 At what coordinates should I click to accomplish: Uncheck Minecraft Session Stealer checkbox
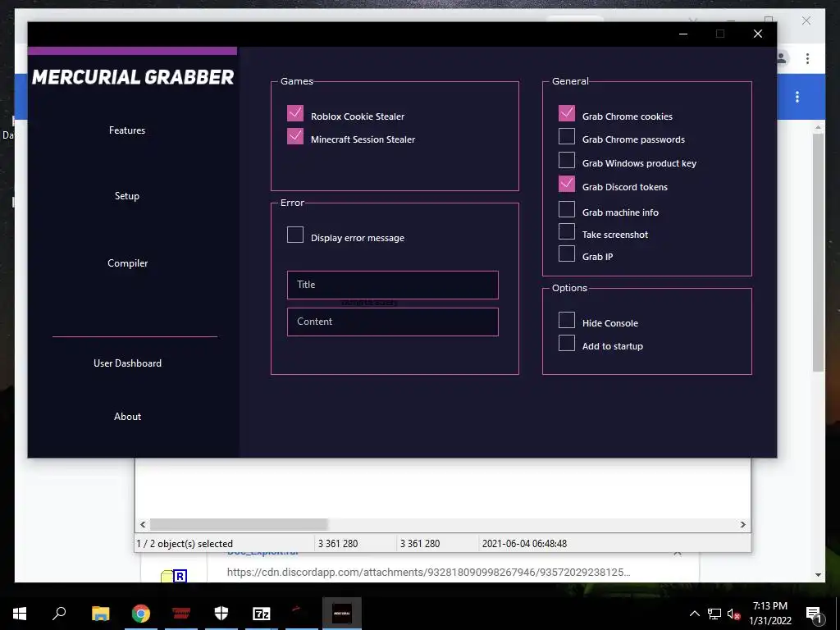click(x=295, y=136)
